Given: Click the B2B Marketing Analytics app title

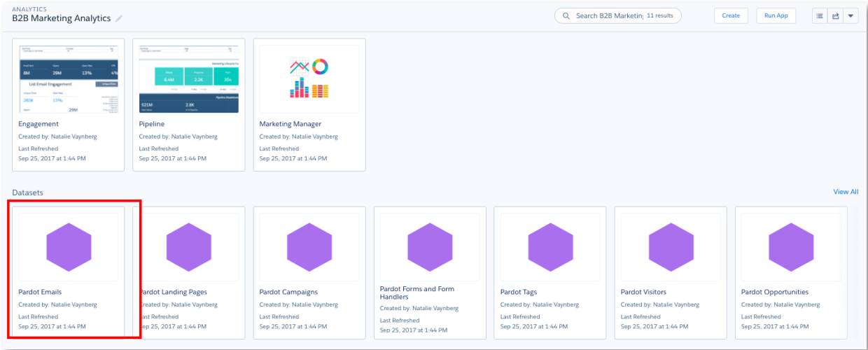Looking at the screenshot, I should pyautogui.click(x=62, y=18).
